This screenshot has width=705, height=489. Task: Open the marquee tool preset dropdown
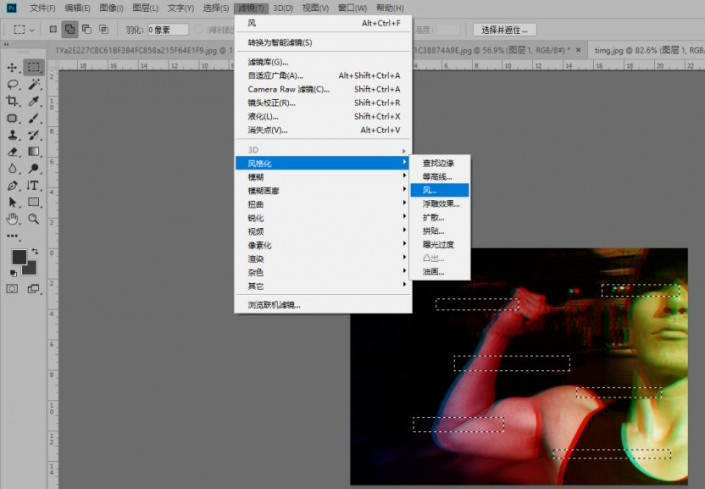click(x=24, y=29)
